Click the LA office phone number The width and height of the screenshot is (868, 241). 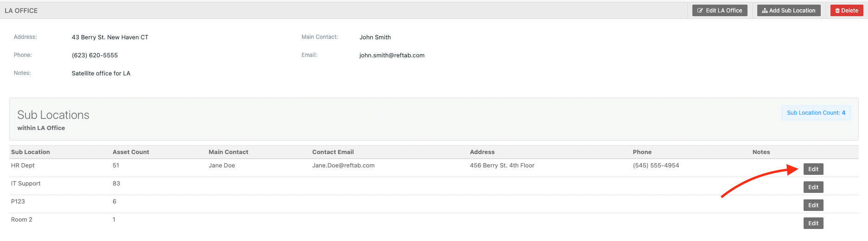click(x=95, y=56)
